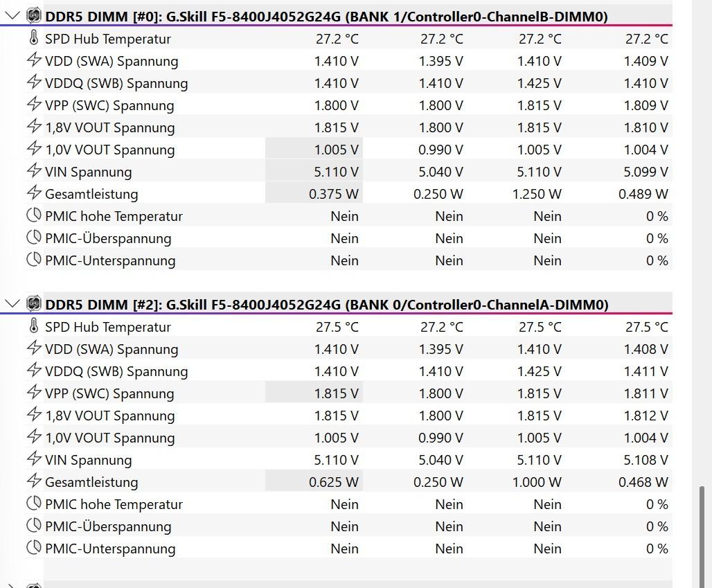The width and height of the screenshot is (712, 588).
Task: Collapse the DDR5 DIMM [#2] sensor group
Action: coord(12,303)
